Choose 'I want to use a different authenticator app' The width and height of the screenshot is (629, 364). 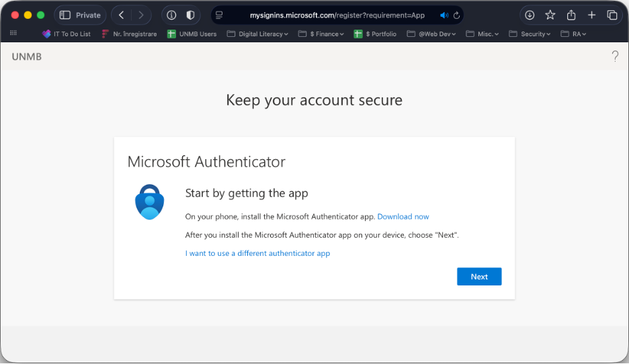[257, 253]
